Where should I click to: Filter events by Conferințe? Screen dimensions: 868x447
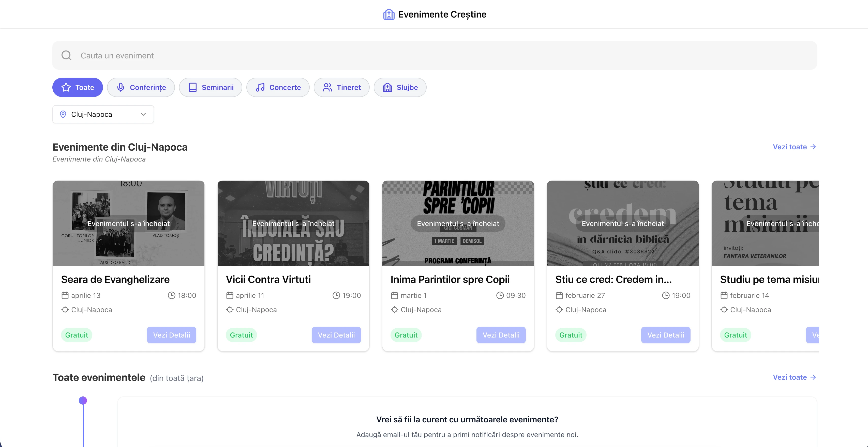[x=141, y=88]
